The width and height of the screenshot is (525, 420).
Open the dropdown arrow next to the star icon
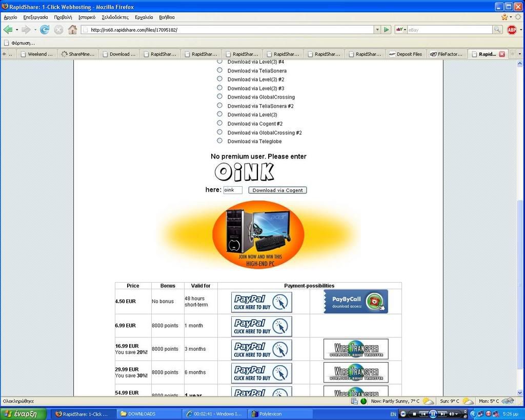click(511, 17)
